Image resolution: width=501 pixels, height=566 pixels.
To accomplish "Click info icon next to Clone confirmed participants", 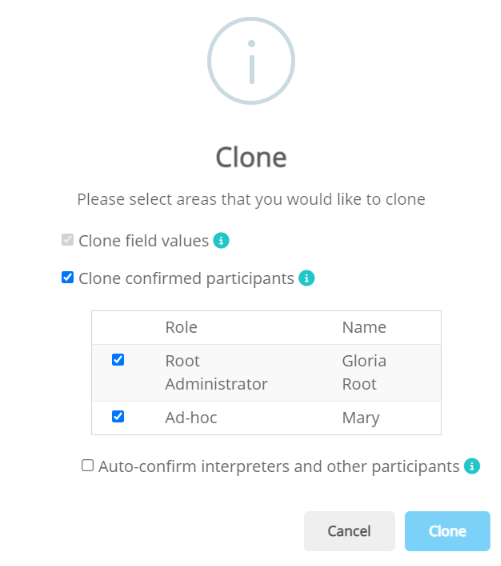I will tap(306, 278).
